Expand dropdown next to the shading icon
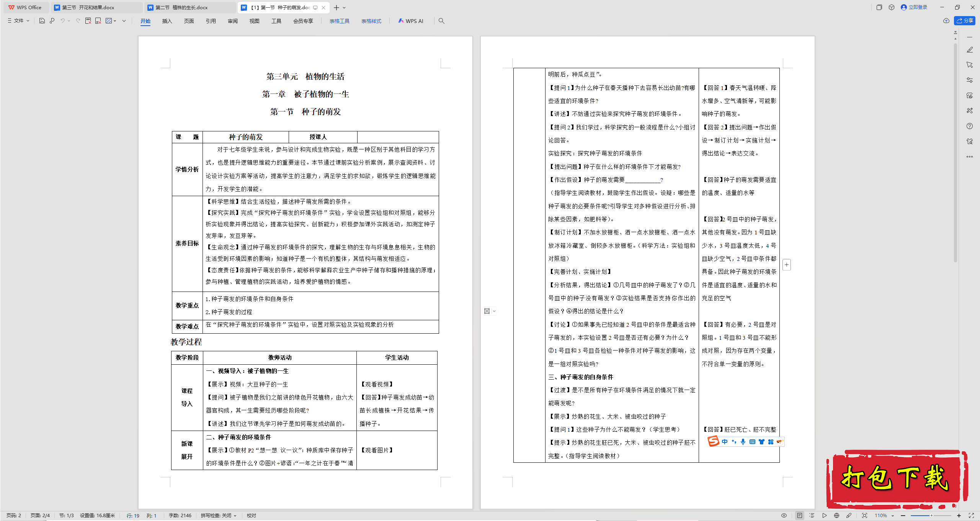 [115, 21]
